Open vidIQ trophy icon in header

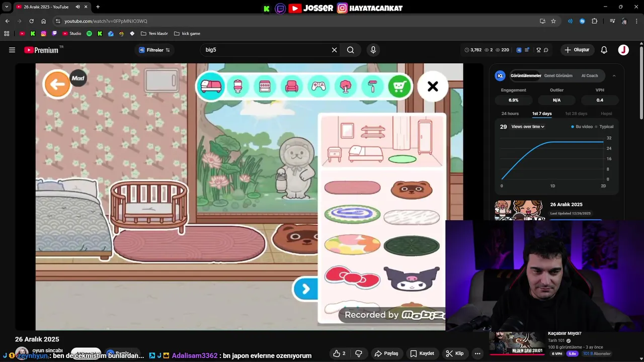(x=538, y=50)
